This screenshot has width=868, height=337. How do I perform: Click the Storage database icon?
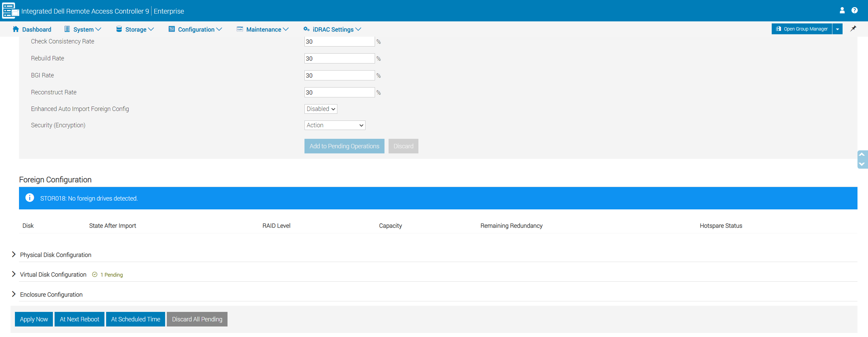(x=119, y=29)
